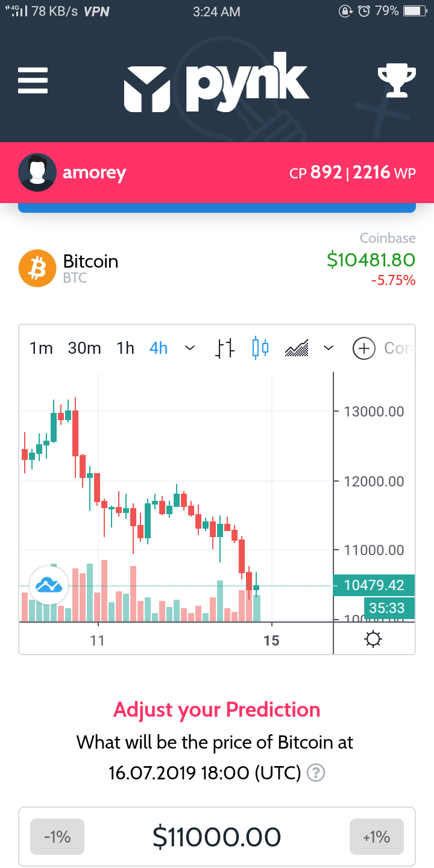Select the 4h chart interval
The image size is (434, 868).
pyautogui.click(x=159, y=348)
